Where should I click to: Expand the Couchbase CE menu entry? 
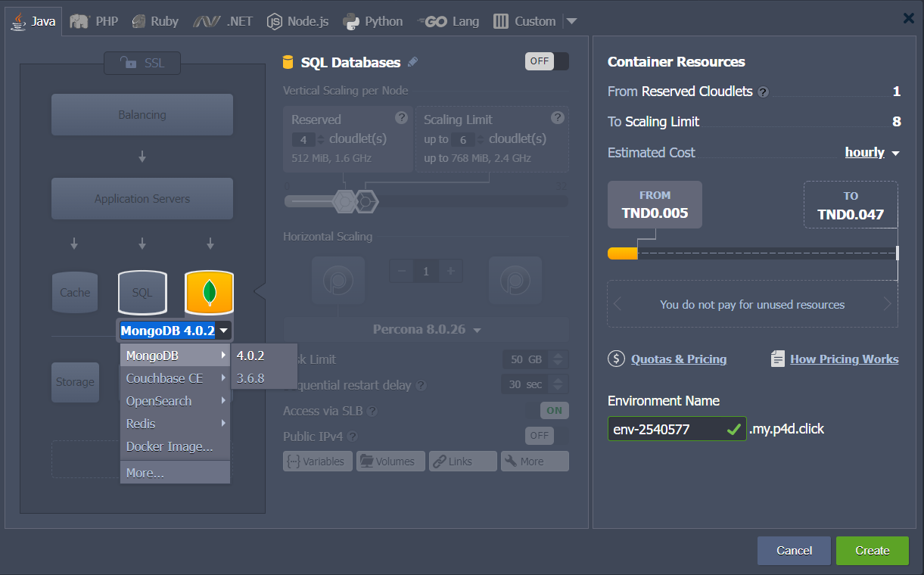(x=176, y=378)
